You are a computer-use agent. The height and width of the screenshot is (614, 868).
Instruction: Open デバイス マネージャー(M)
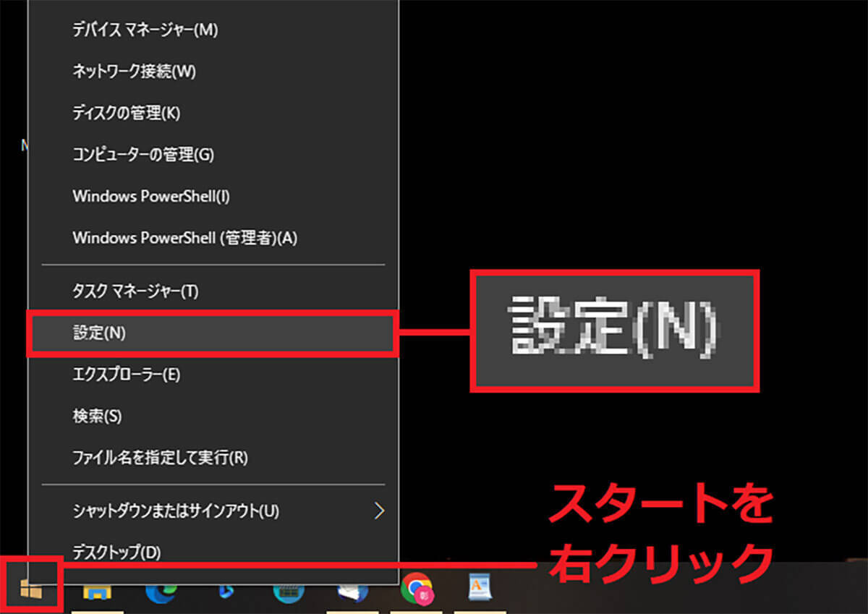145,30
